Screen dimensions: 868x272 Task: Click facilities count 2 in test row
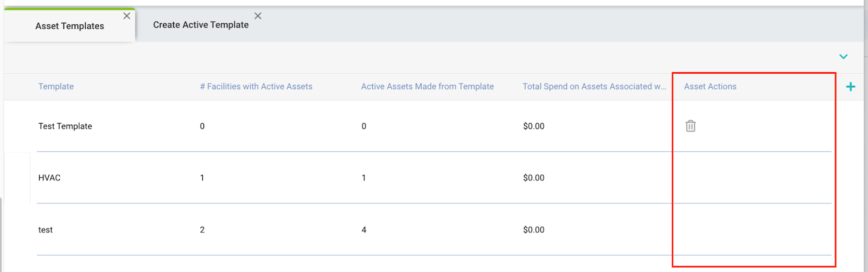click(x=202, y=230)
